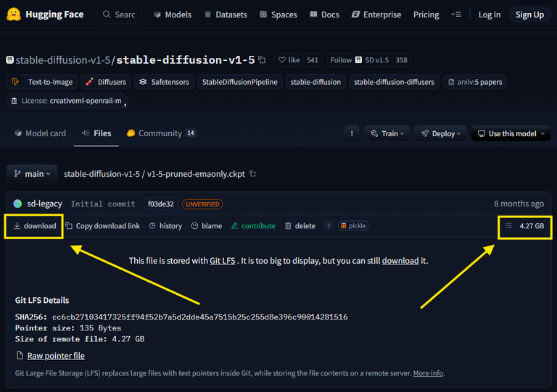Click the heart like icon

(x=281, y=60)
